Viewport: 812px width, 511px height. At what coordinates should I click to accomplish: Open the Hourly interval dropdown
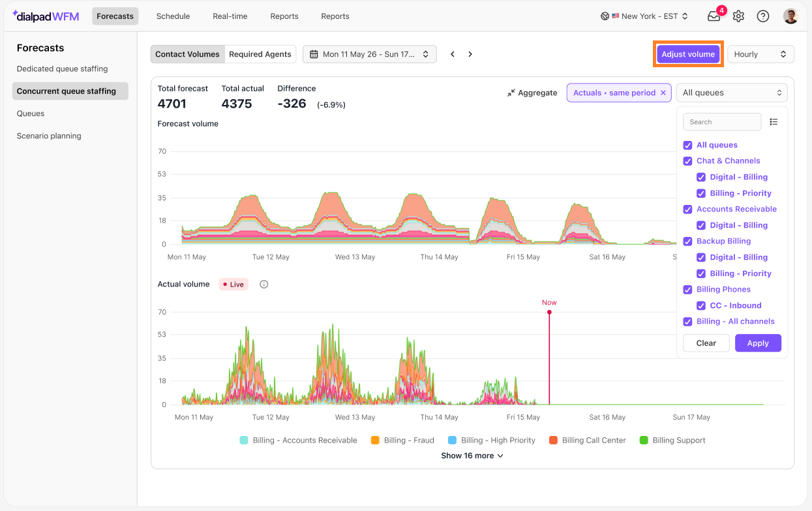point(760,54)
